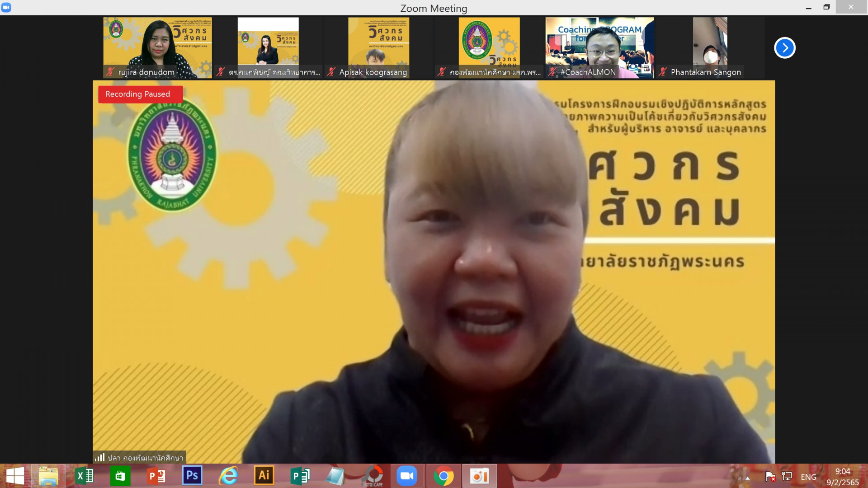Expand the hidden system tray icons
This screenshot has height=488, width=868.
click(x=747, y=478)
